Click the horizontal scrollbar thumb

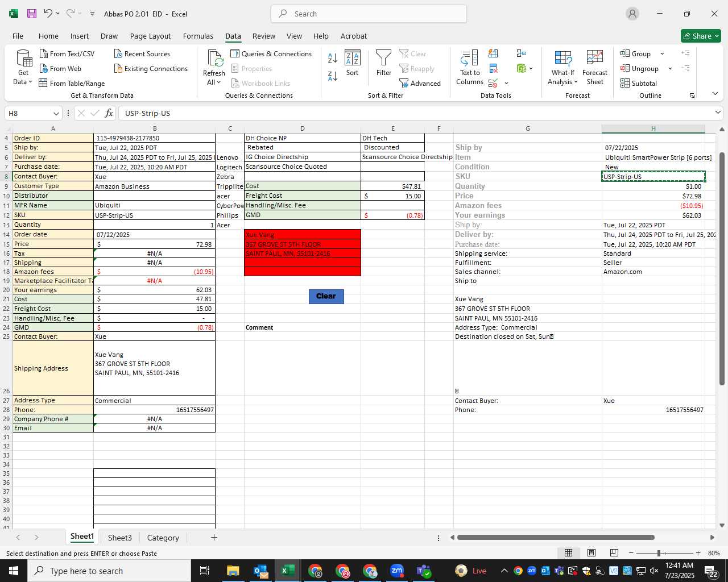[x=556, y=537]
